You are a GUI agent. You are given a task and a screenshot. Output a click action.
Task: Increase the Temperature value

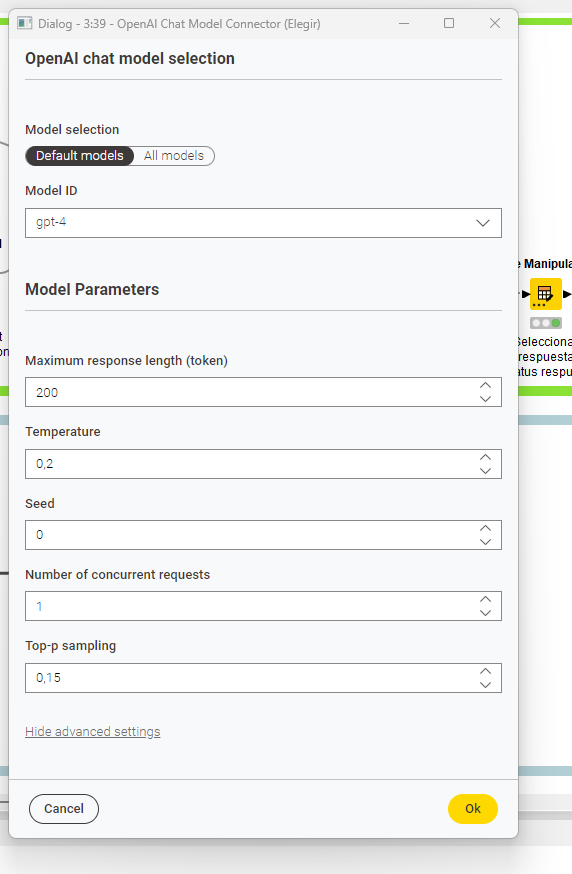[486, 457]
